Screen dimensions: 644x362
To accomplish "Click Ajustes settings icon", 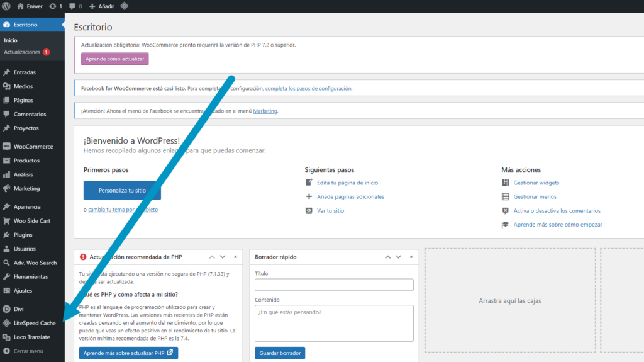I will [6, 290].
